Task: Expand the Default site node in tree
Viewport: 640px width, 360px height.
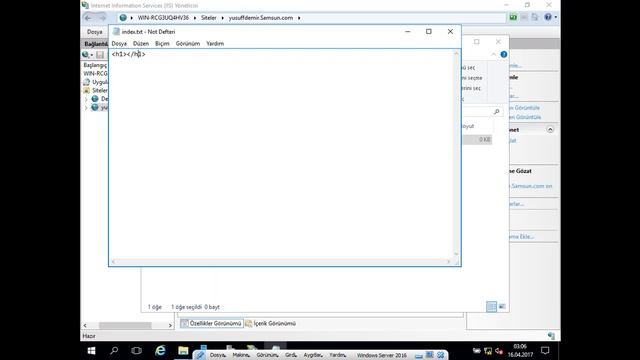Action: tap(86, 99)
